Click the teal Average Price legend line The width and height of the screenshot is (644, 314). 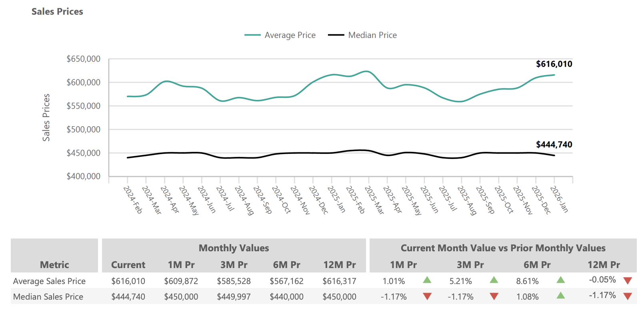click(252, 35)
